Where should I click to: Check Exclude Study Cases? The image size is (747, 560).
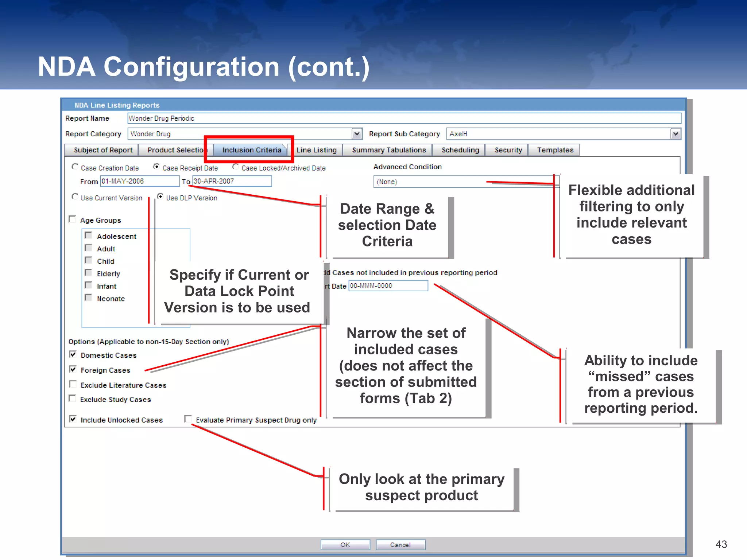coord(72,398)
